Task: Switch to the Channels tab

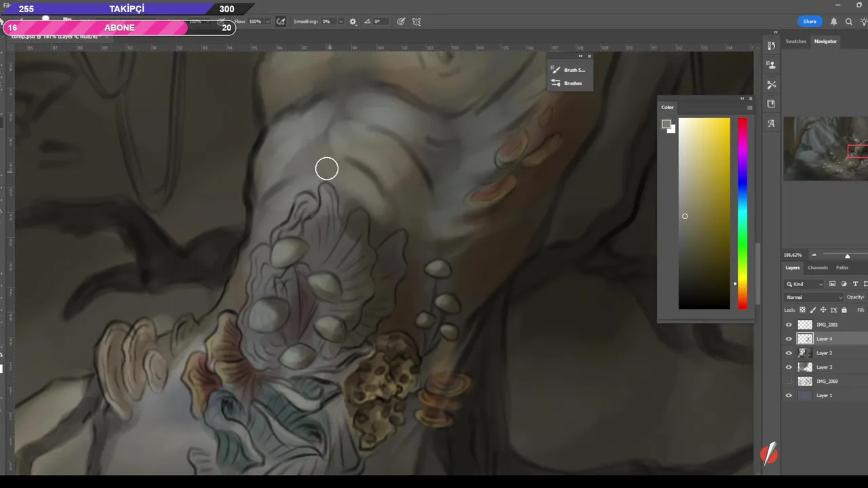Action: click(x=818, y=268)
